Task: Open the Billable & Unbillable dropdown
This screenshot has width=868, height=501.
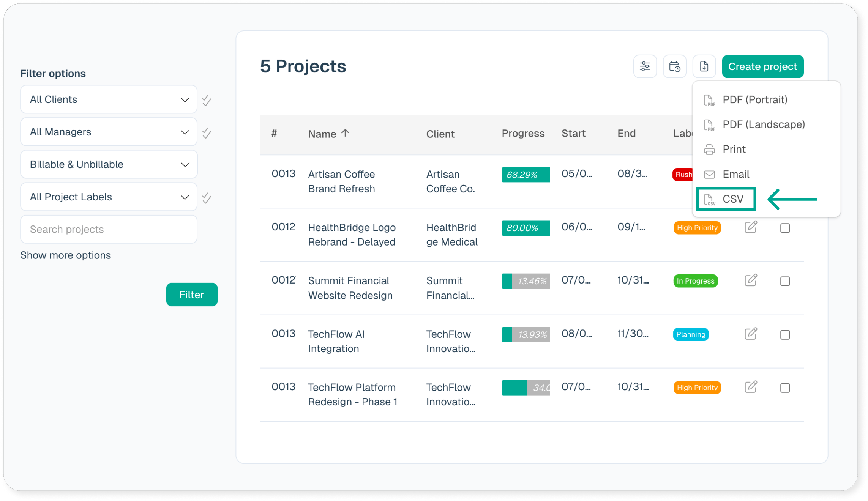Action: coord(109,164)
